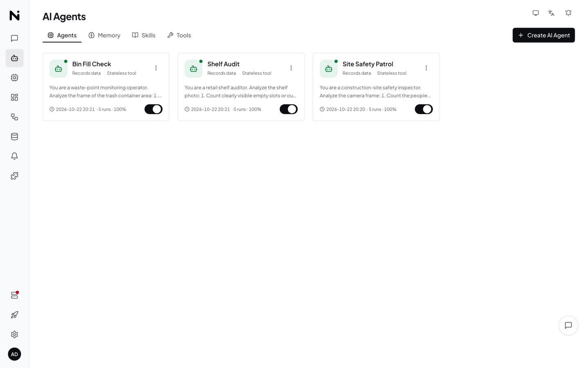Click Bin Fill Check run timestamp
Image resolution: width=588 pixels, height=368 pixels.
[75, 110]
